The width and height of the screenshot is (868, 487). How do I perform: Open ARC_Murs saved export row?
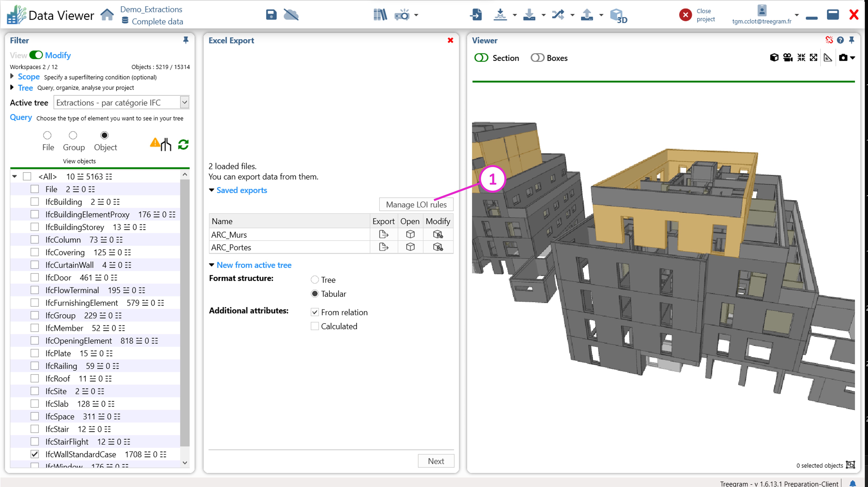pos(410,234)
